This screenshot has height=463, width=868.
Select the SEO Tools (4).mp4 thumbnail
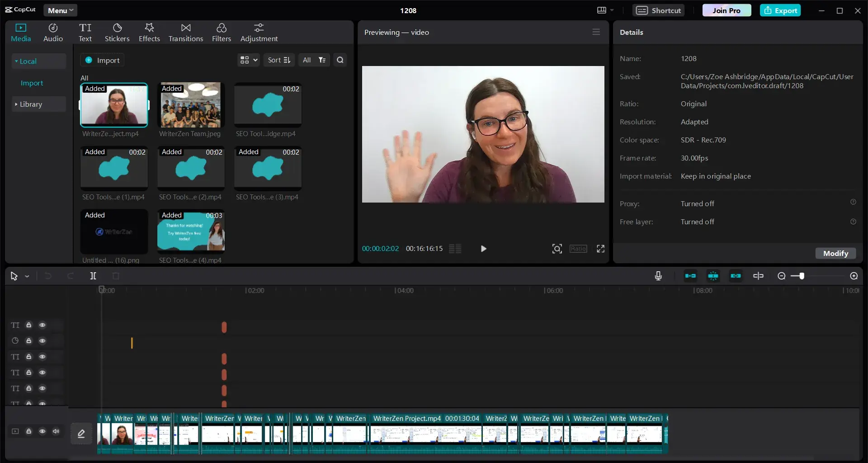pos(191,231)
